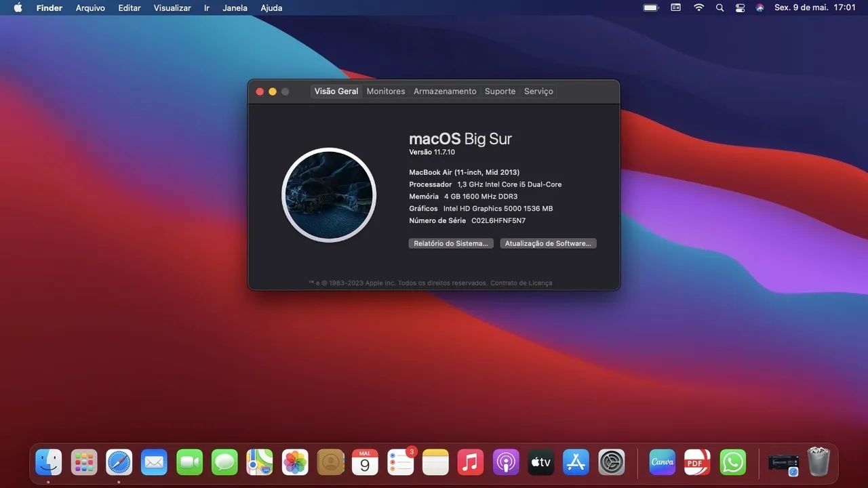Open Podcasts app in the Dock
Viewport: 868px width, 488px height.
click(x=506, y=462)
